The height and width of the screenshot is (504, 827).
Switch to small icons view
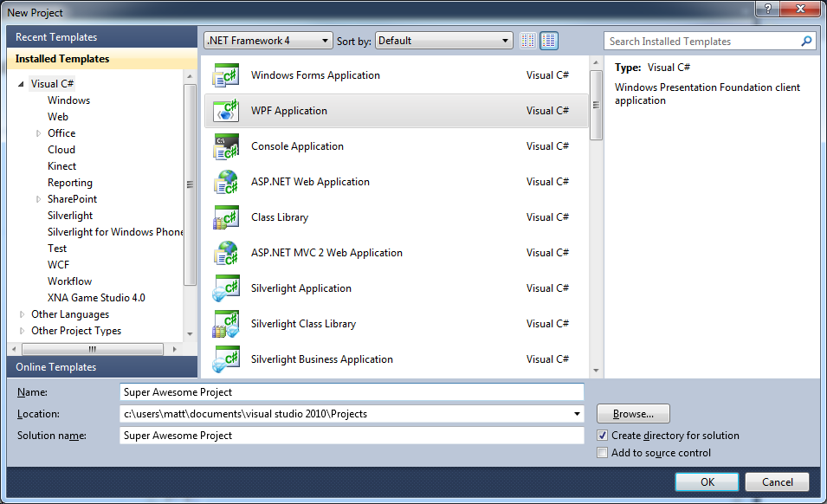pyautogui.click(x=527, y=41)
